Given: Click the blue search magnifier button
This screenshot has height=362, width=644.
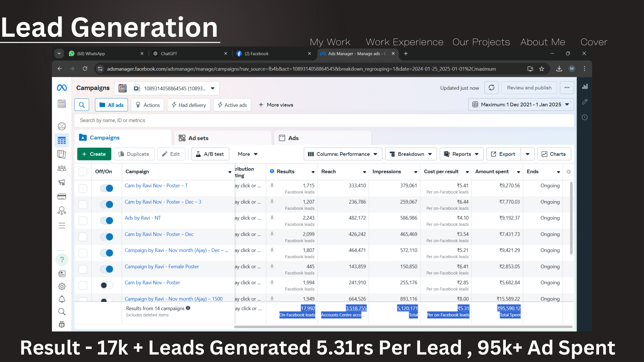Looking at the screenshot, I should pos(82,105).
